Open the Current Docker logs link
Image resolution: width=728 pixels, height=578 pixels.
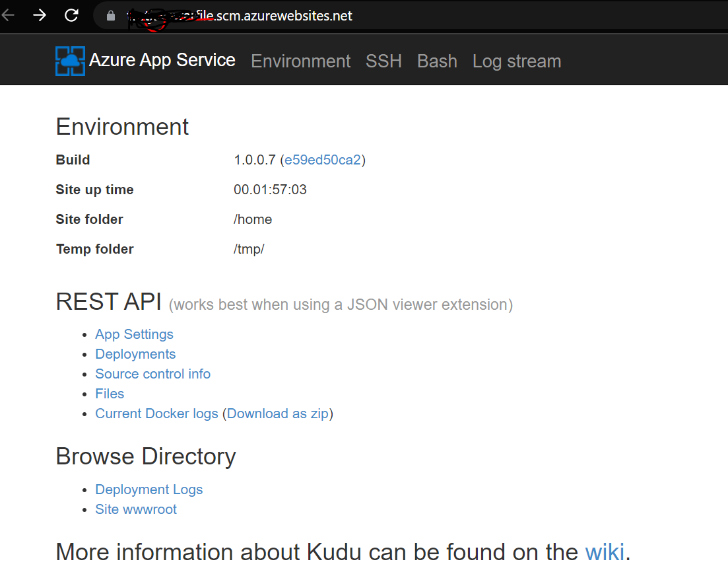156,414
